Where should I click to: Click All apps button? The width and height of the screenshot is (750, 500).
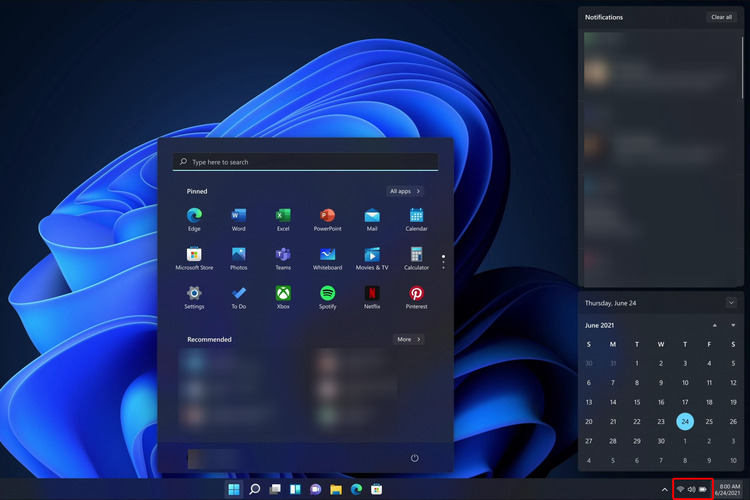(x=404, y=191)
